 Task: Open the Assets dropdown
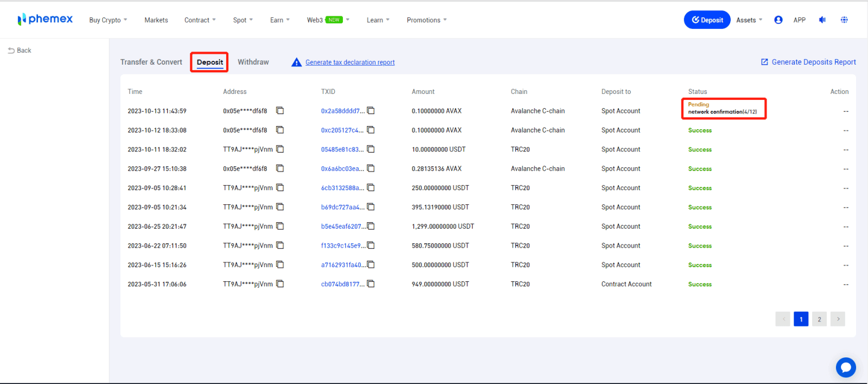tap(749, 20)
